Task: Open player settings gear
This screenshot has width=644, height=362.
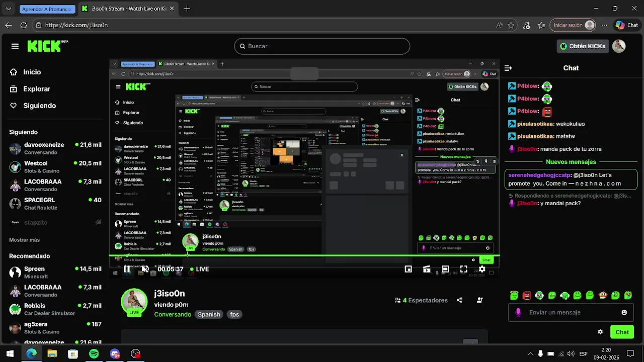Action: point(482,269)
